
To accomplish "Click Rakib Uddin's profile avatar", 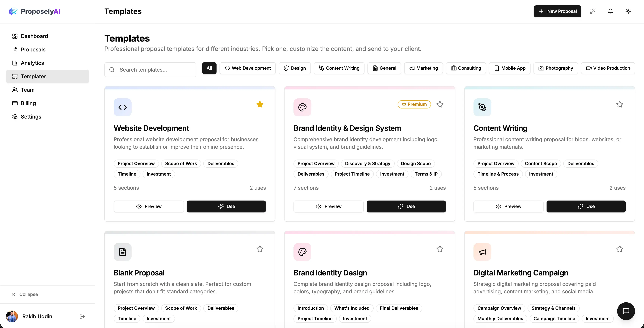I will (12, 316).
